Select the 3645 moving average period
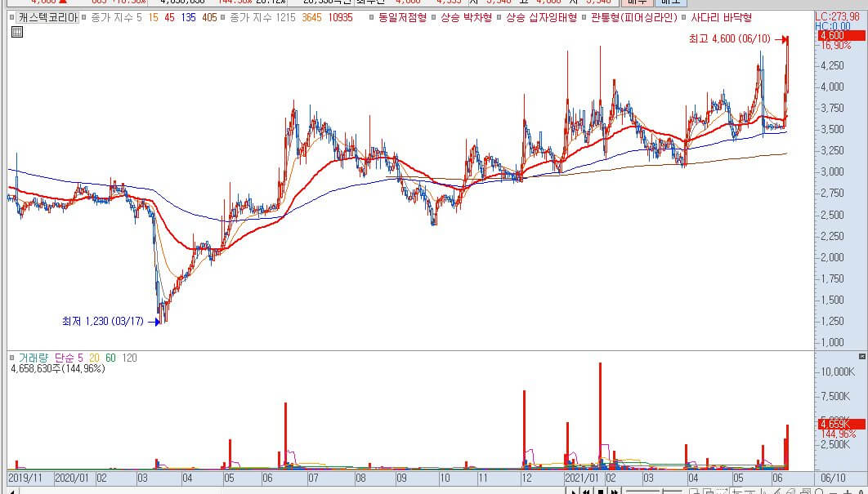Image resolution: width=868 pixels, height=494 pixels. point(311,18)
